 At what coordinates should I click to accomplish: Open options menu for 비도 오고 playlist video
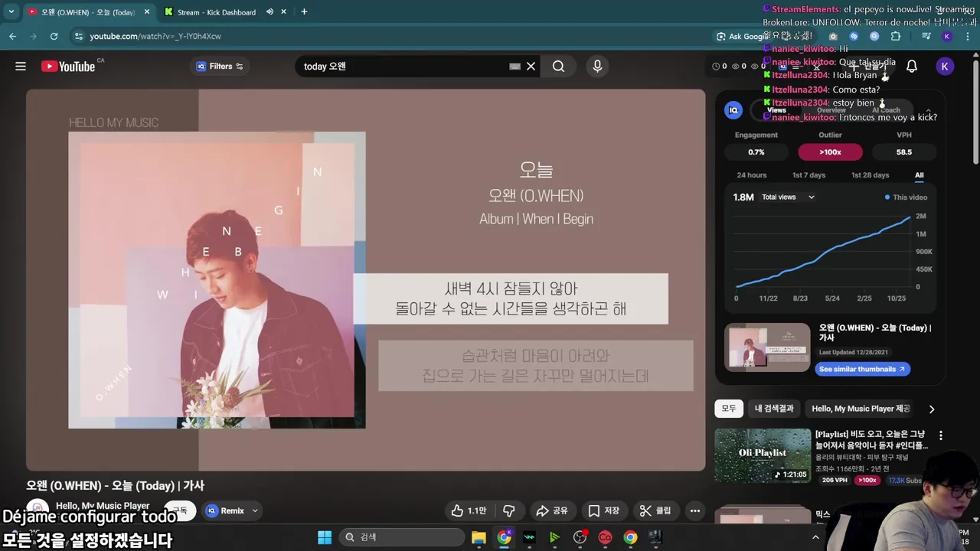[941, 435]
